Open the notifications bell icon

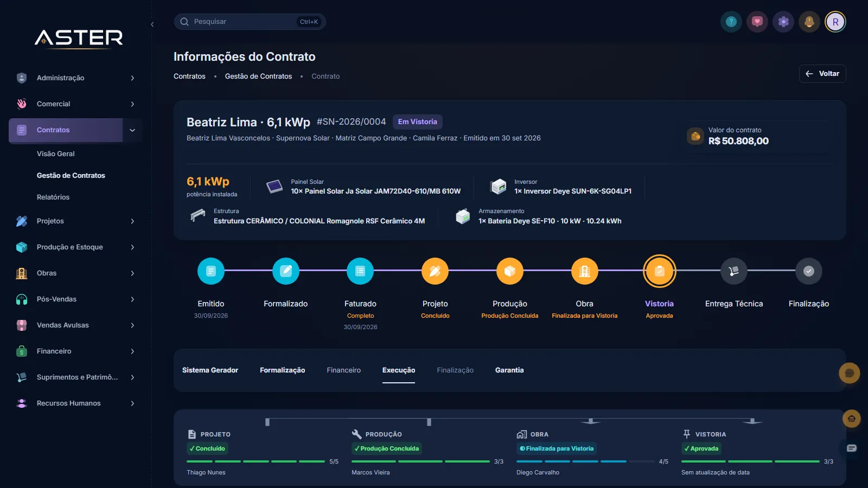click(809, 22)
